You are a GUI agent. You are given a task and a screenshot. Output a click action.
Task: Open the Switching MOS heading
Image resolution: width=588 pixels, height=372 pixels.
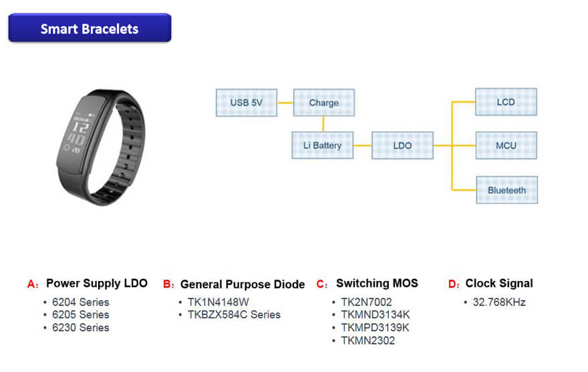pyautogui.click(x=377, y=284)
